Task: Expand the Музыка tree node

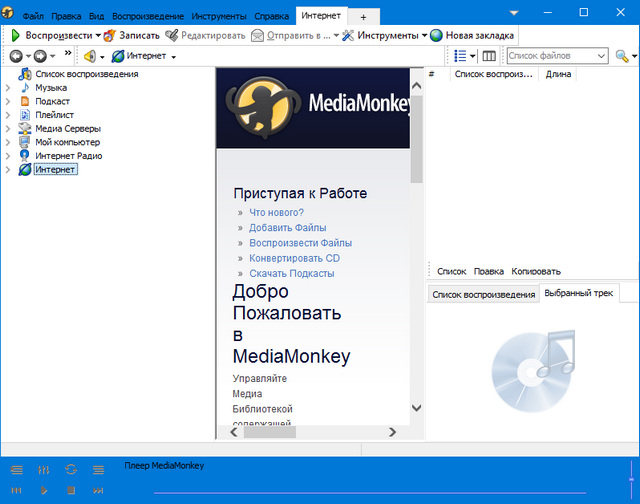Action: click(x=8, y=88)
